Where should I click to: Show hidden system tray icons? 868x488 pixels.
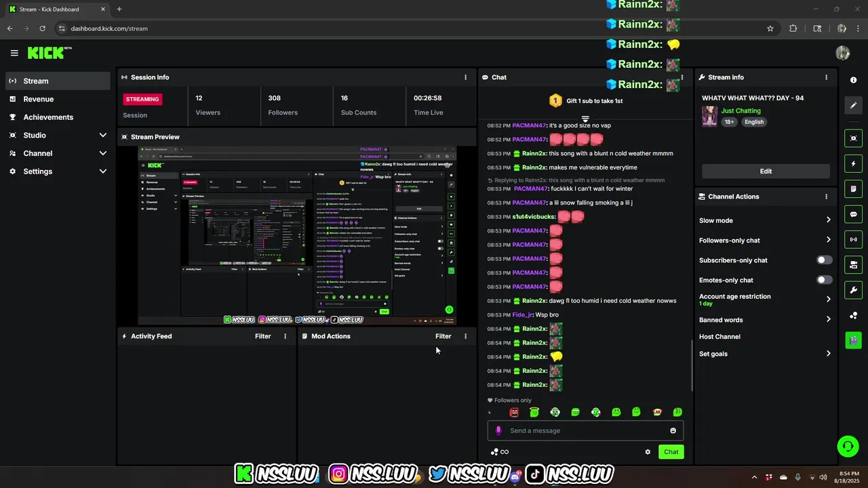(x=754, y=477)
